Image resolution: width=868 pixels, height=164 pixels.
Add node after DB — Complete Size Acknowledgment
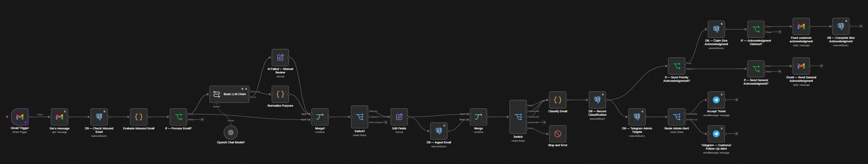(861, 26)
